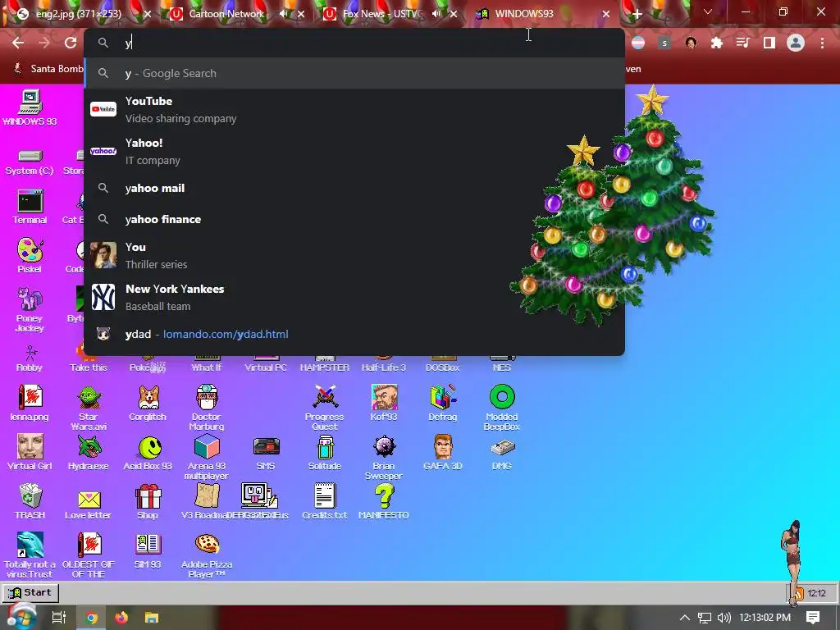
Task: Go back to the previous page
Action: click(x=18, y=43)
